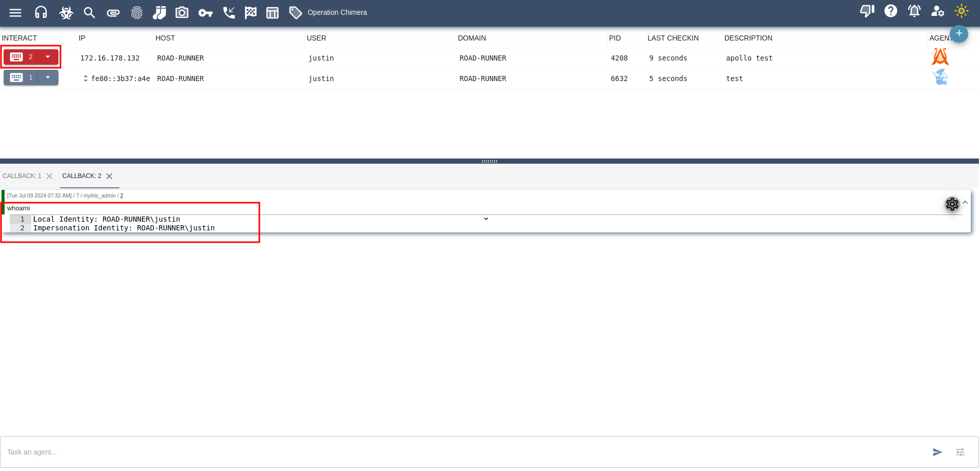Close the CALLBACK: 1 tab
980x471 pixels.
[x=49, y=176]
